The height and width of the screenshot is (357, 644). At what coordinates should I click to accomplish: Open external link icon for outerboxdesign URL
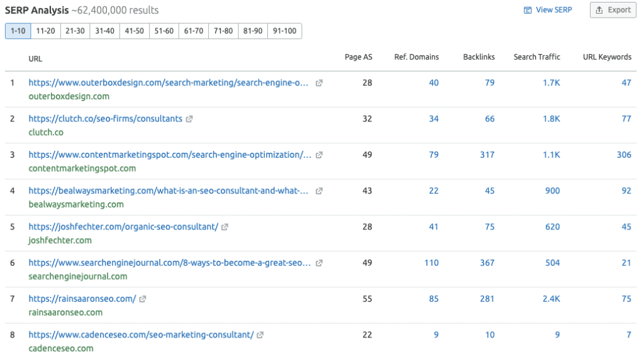coord(319,83)
